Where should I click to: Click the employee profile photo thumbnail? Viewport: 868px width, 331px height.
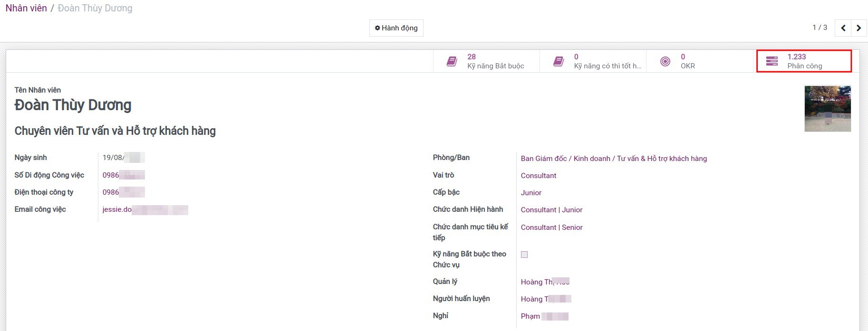pyautogui.click(x=827, y=109)
